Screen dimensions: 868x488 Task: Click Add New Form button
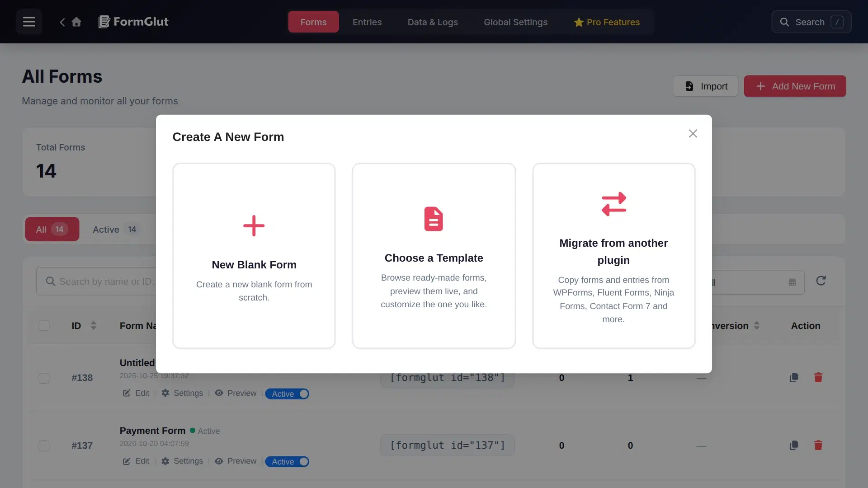795,86
